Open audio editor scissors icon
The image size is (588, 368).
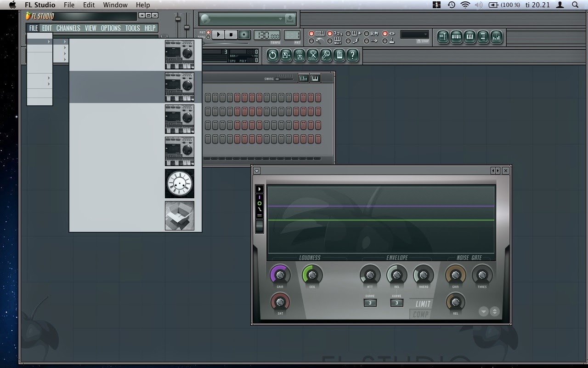(x=312, y=56)
